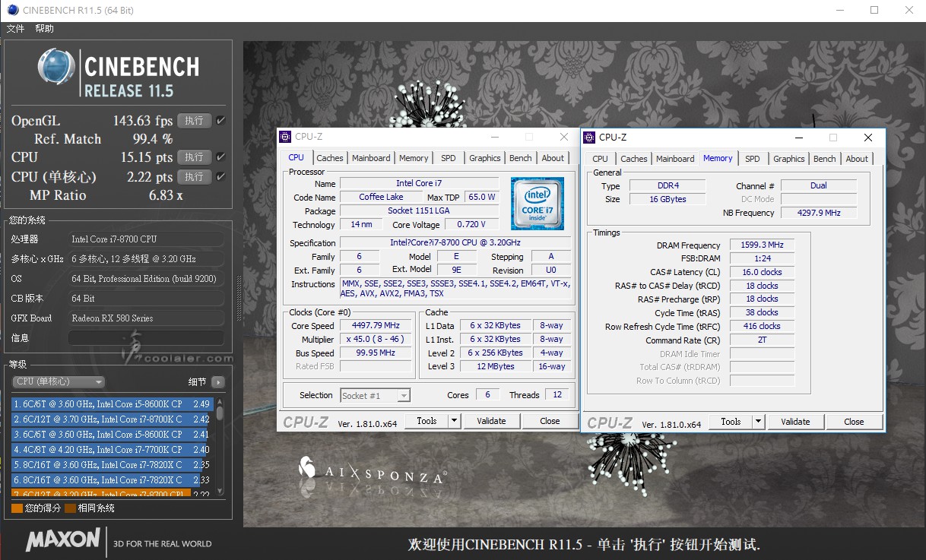Switch to CPU tab in right CPU-Z
The height and width of the screenshot is (560, 926).
(601, 159)
